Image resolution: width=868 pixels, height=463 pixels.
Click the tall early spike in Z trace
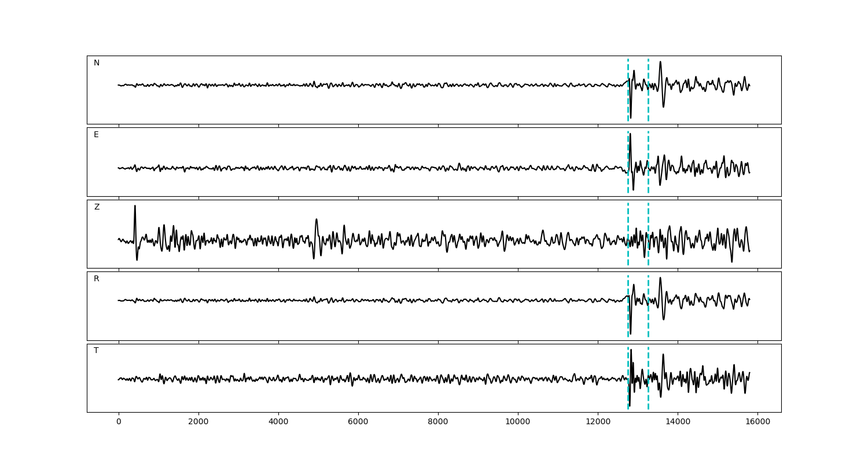click(x=135, y=208)
